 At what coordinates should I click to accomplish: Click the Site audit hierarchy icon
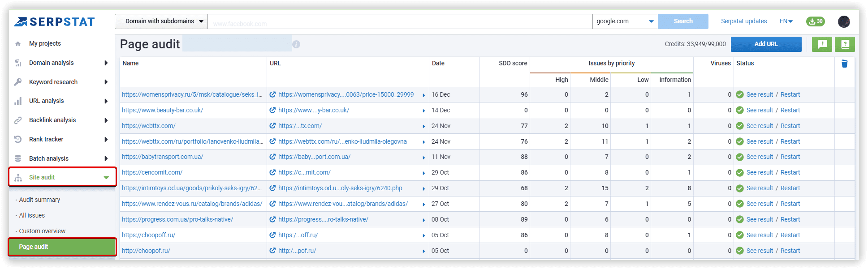tap(18, 178)
